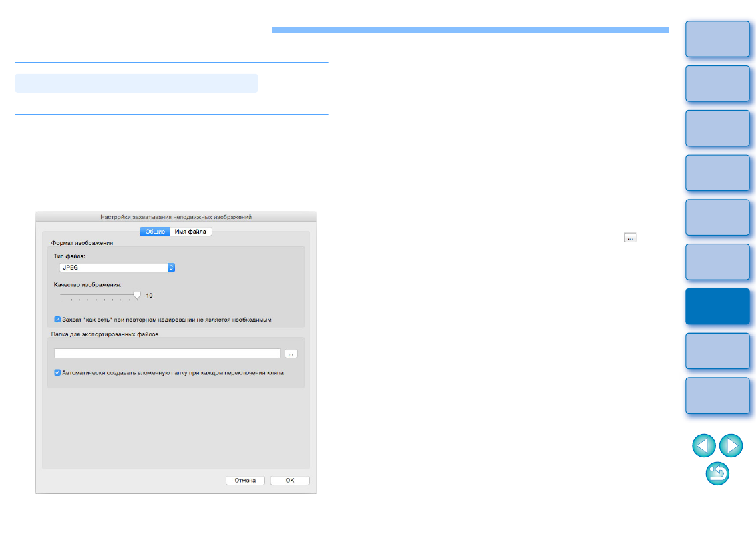756x534 pixels.
Task: Browse for export folder with '...' button
Action: [x=291, y=354]
